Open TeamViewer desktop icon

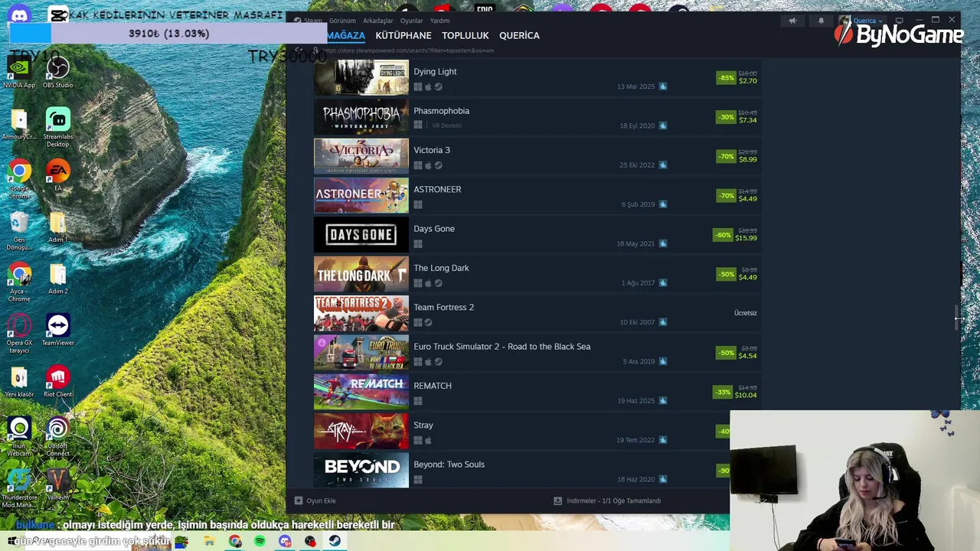point(58,330)
